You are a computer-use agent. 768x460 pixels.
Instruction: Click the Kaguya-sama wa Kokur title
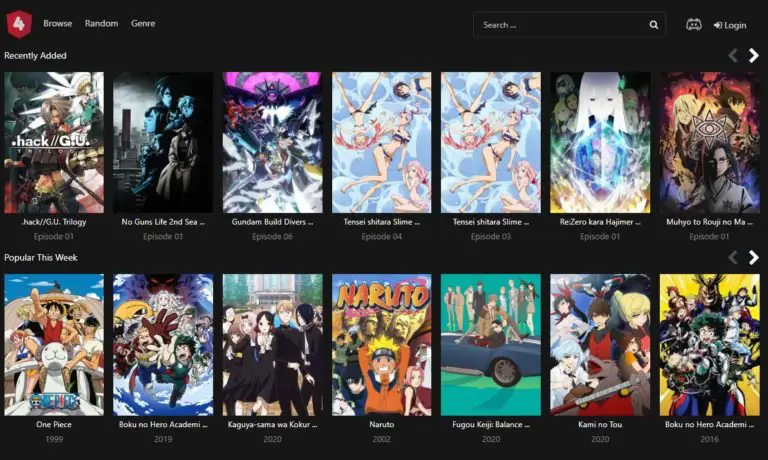click(x=272, y=425)
